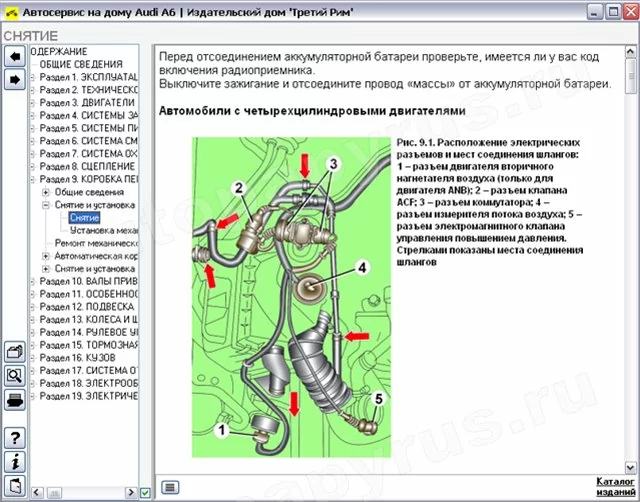The width and height of the screenshot is (640, 502).
Task: Click the list icon below the content pane
Action: 170,486
